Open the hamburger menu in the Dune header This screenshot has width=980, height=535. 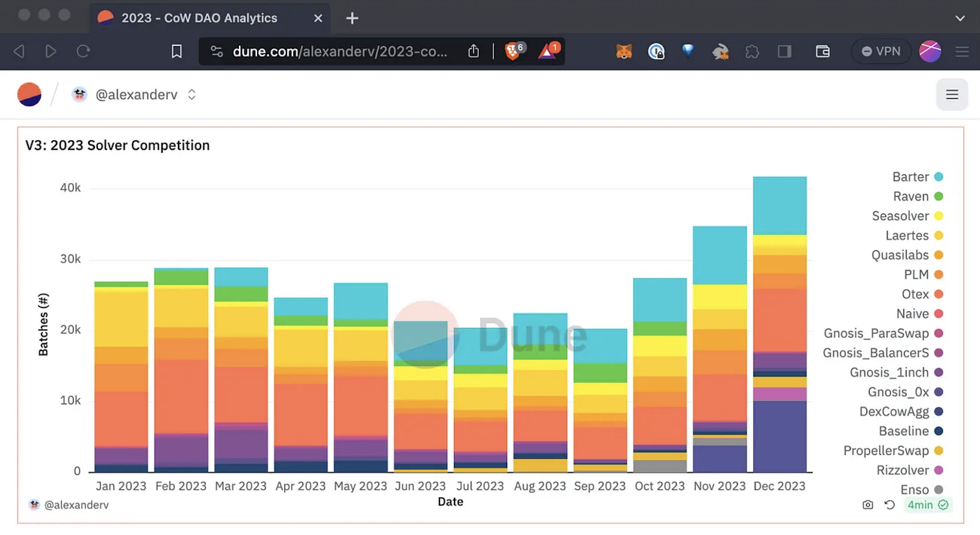coord(952,94)
